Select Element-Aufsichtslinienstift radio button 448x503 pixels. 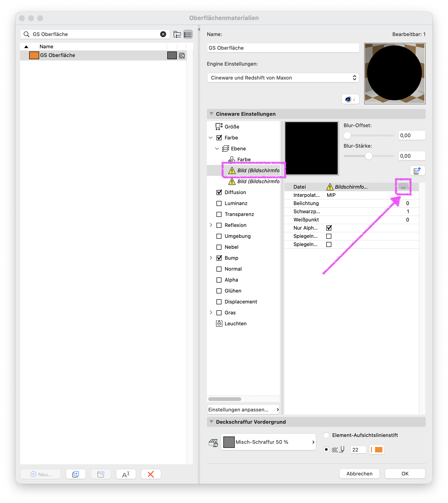point(326,435)
